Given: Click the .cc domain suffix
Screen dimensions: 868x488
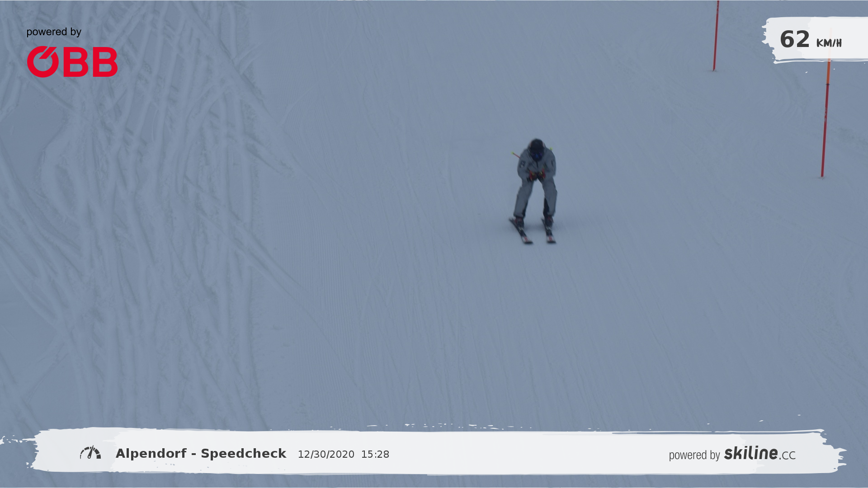Looking at the screenshot, I should click(x=787, y=455).
